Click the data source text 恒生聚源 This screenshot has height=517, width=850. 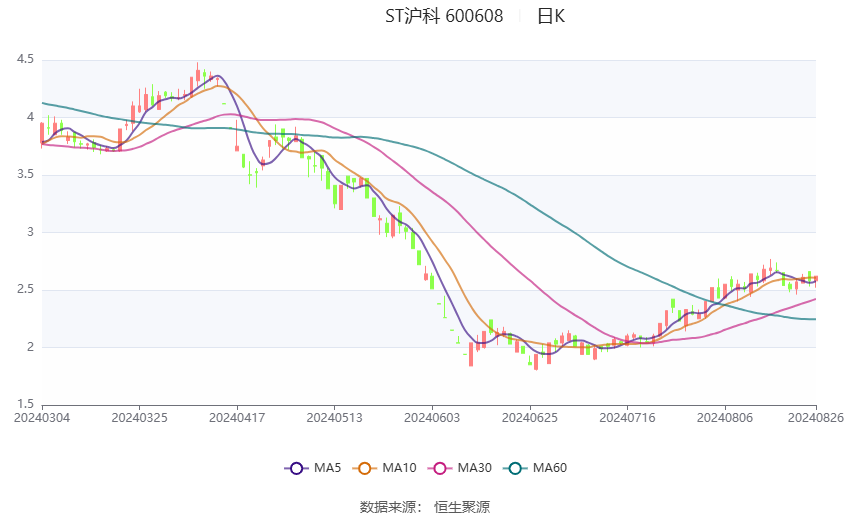[x=462, y=507]
